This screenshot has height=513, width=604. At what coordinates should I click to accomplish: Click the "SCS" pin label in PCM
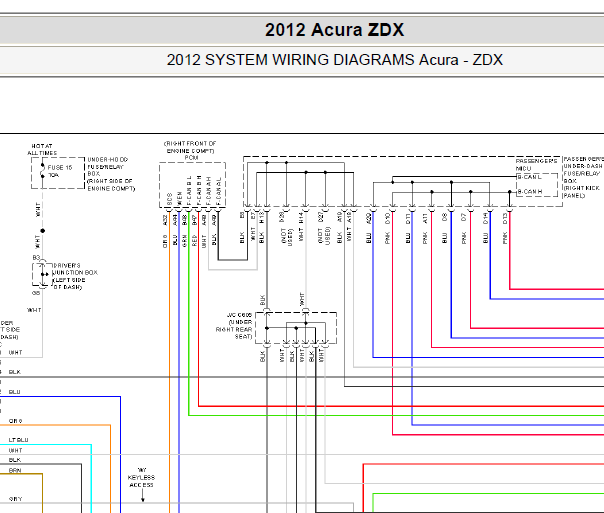169,200
